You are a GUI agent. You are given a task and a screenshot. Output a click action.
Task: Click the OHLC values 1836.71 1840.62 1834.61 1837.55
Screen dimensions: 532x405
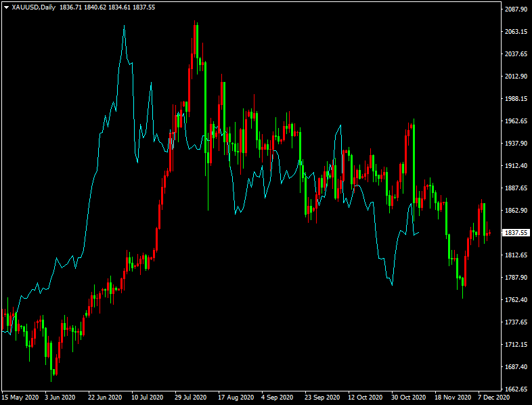tap(107, 7)
